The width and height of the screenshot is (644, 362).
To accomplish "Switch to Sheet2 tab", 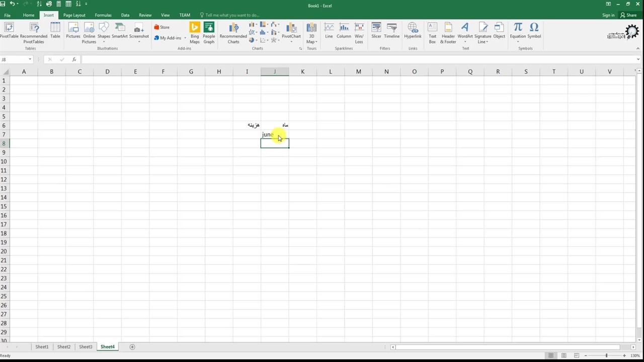I will click(x=63, y=347).
